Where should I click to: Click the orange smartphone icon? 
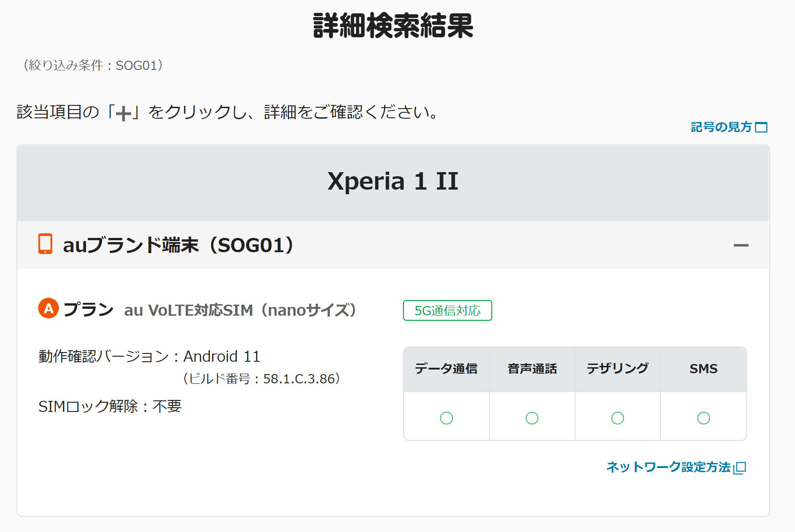(x=45, y=244)
